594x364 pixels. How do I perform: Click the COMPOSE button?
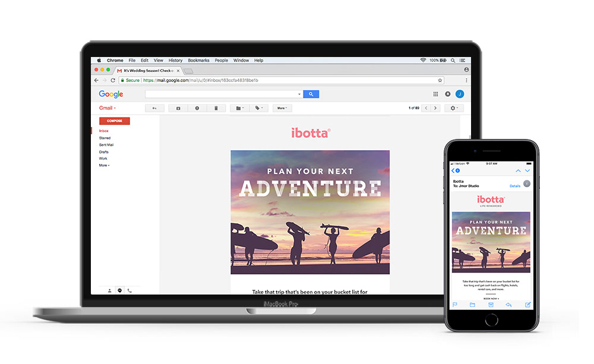click(x=115, y=121)
